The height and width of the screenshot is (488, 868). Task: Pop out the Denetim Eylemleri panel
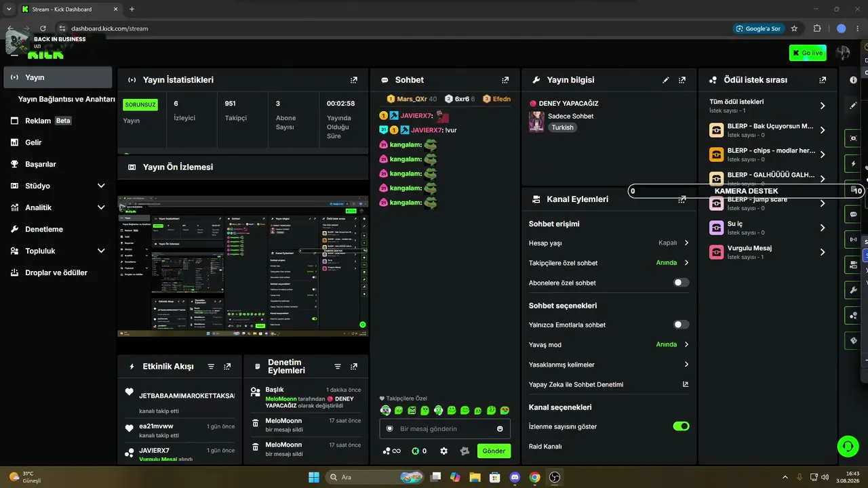point(354,367)
